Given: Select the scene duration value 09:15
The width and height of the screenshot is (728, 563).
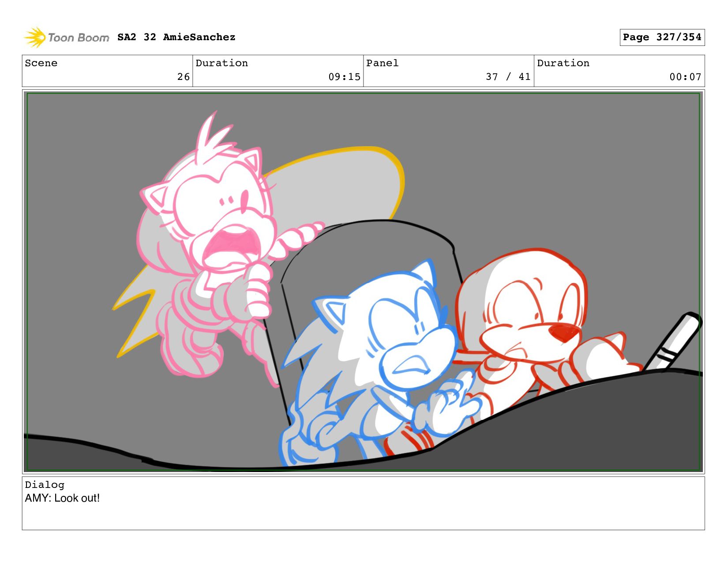Looking at the screenshot, I should coord(344,77).
